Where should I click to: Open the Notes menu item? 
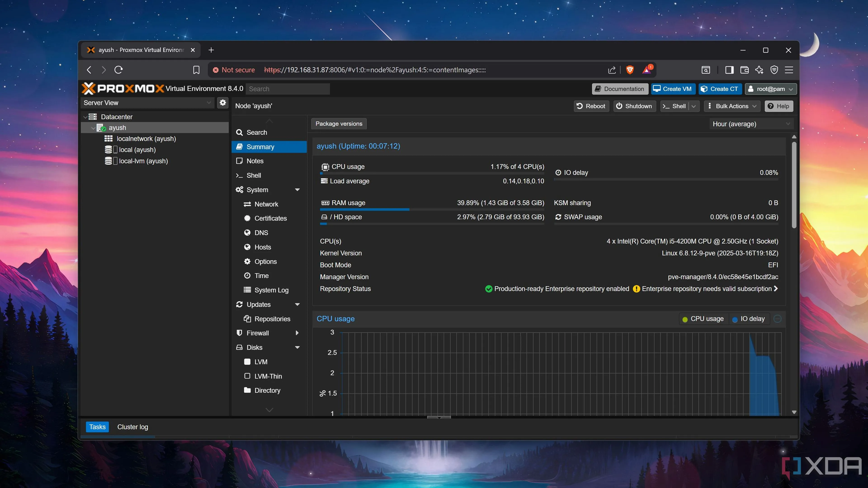tap(255, 161)
